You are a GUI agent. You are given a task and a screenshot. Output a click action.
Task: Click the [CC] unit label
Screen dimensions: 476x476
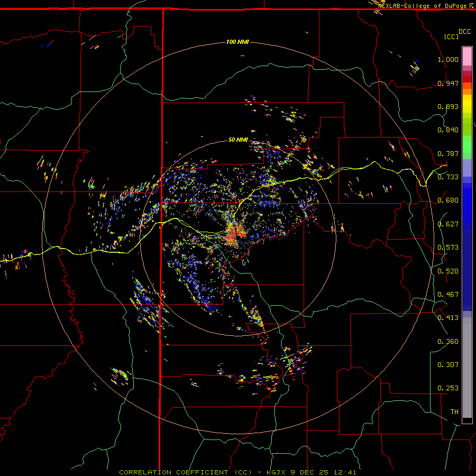pyautogui.click(x=451, y=36)
